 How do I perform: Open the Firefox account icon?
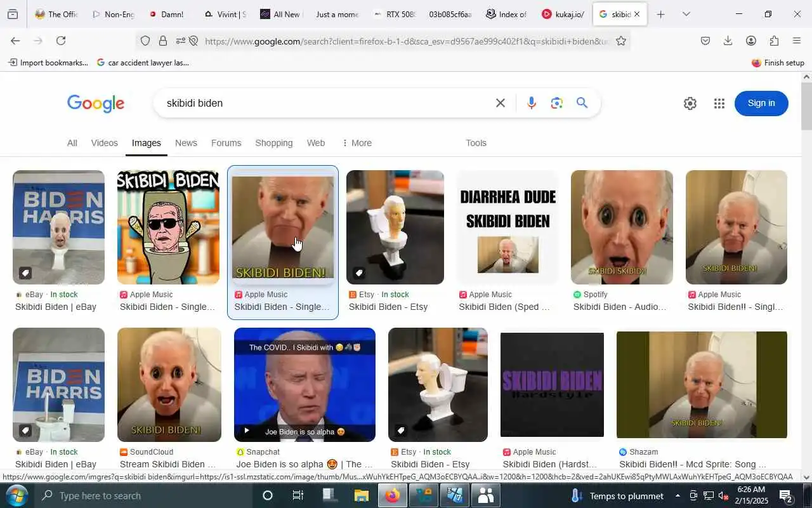[x=751, y=41]
